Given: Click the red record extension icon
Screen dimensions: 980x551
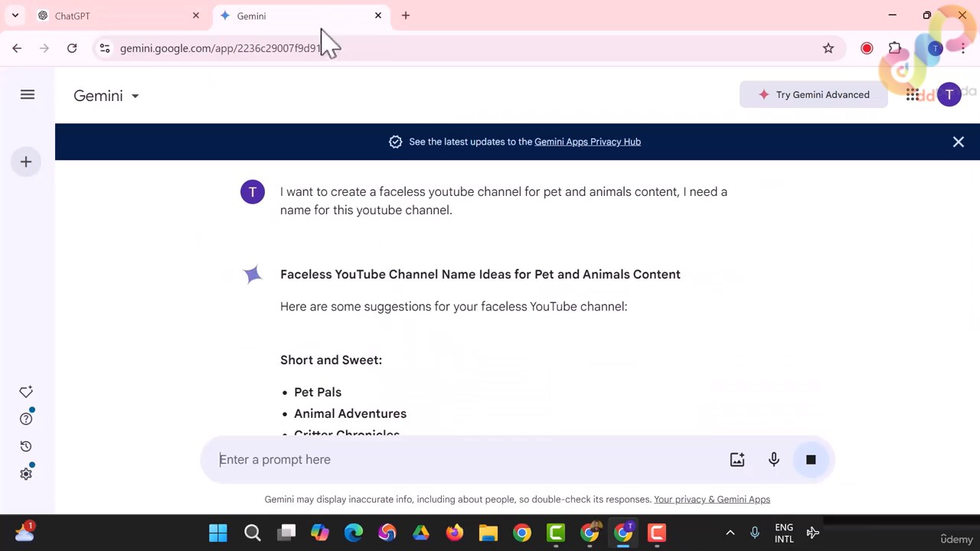Looking at the screenshot, I should [867, 48].
